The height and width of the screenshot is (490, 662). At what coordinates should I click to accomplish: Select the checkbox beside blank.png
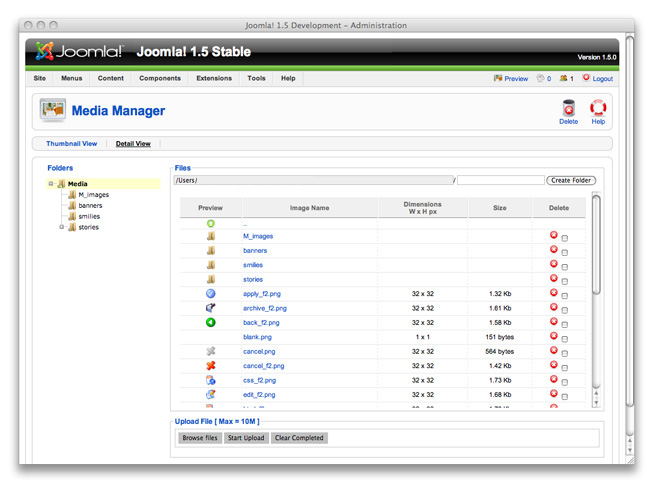pyautogui.click(x=565, y=339)
